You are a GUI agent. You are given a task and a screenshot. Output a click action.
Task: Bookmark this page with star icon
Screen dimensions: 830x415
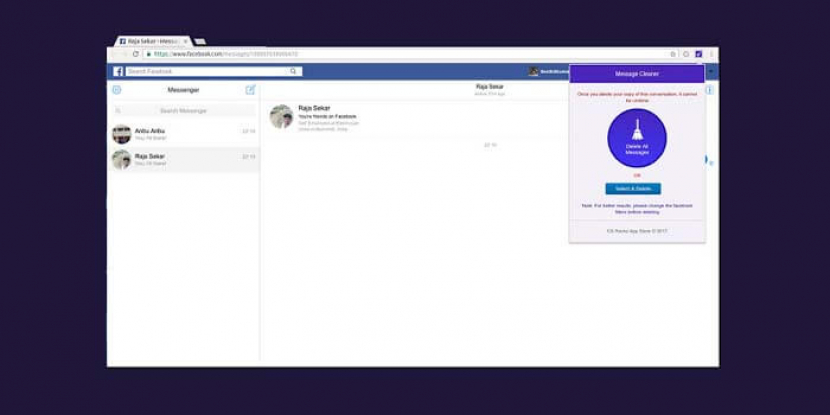pyautogui.click(x=673, y=54)
